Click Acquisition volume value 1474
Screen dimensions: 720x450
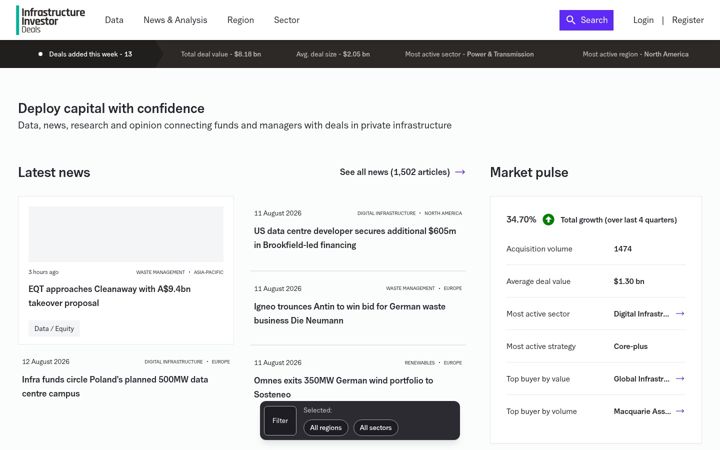[623, 249]
